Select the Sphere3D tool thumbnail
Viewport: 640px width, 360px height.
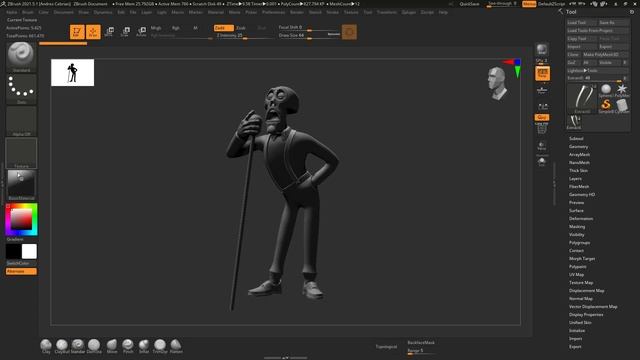[x=606, y=91]
